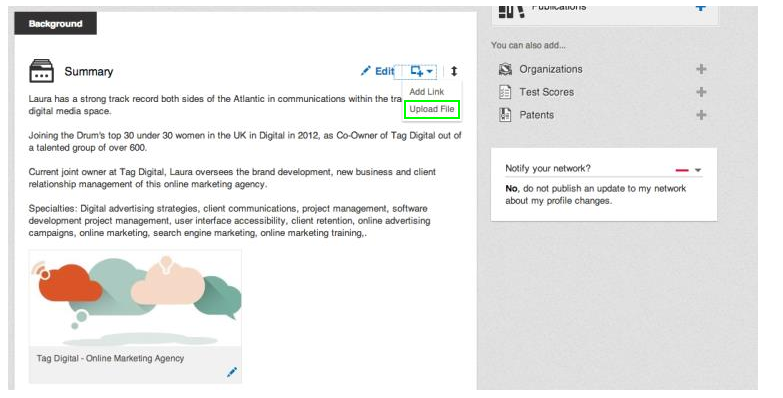Click the pencil icon next to Edit

pos(366,71)
